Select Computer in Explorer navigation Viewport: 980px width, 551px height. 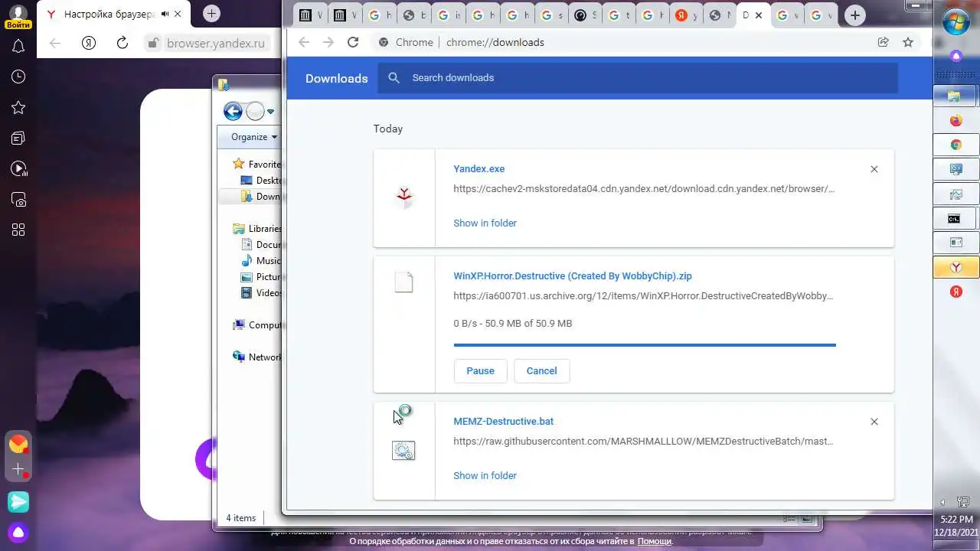click(256, 324)
